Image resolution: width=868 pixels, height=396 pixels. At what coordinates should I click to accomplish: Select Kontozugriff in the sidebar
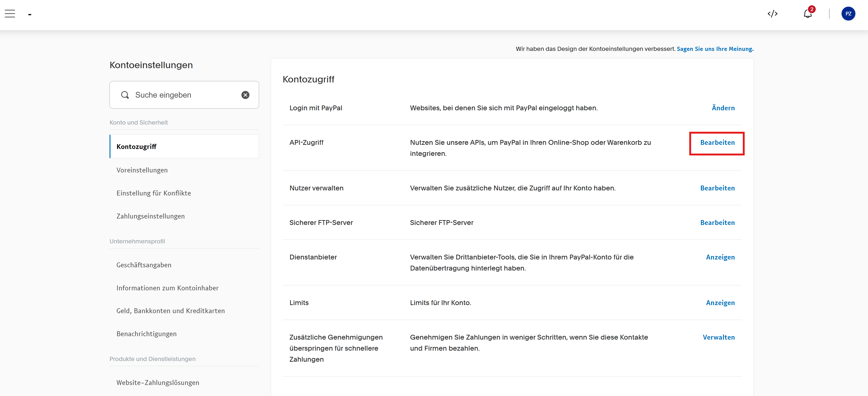136,147
